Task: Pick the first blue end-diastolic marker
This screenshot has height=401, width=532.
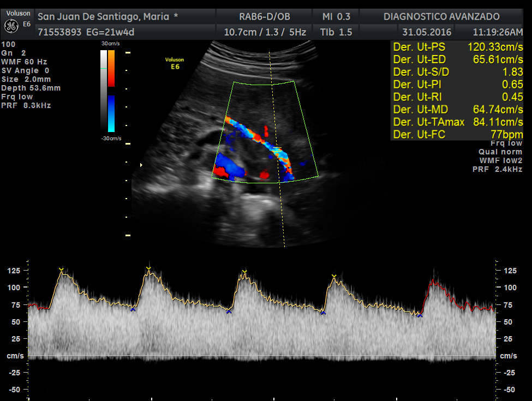Action: [x=133, y=310]
